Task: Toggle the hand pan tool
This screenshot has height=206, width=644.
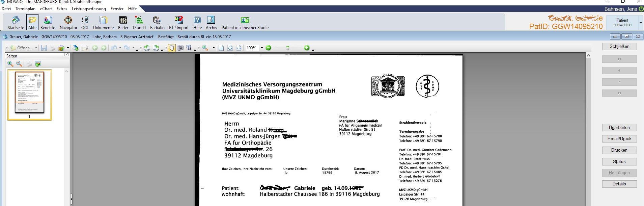Action: coord(171,48)
